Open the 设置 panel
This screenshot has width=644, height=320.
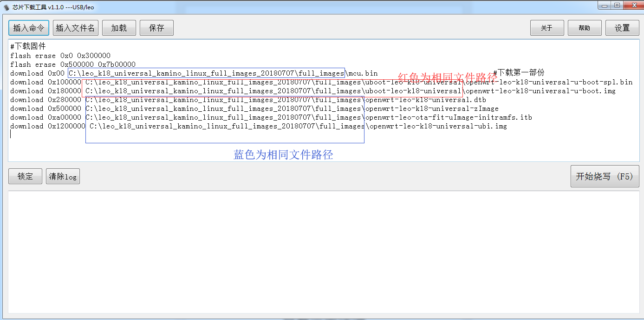622,28
